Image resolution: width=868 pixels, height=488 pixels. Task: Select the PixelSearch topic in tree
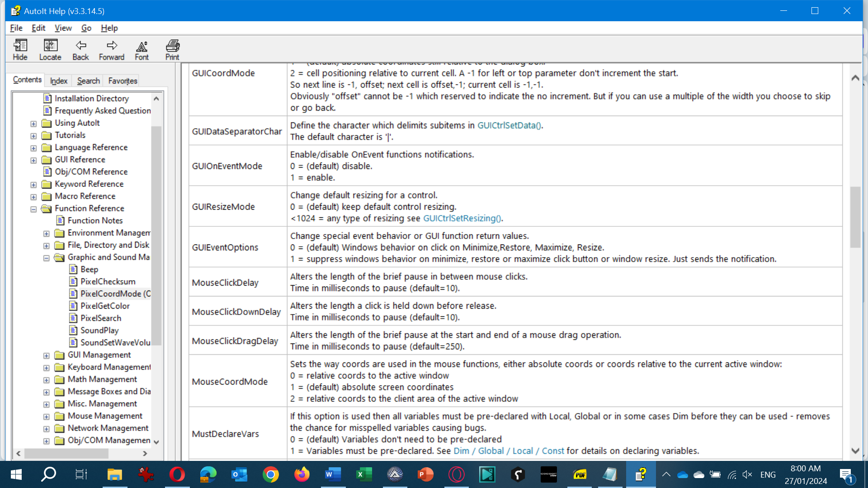[101, 318]
